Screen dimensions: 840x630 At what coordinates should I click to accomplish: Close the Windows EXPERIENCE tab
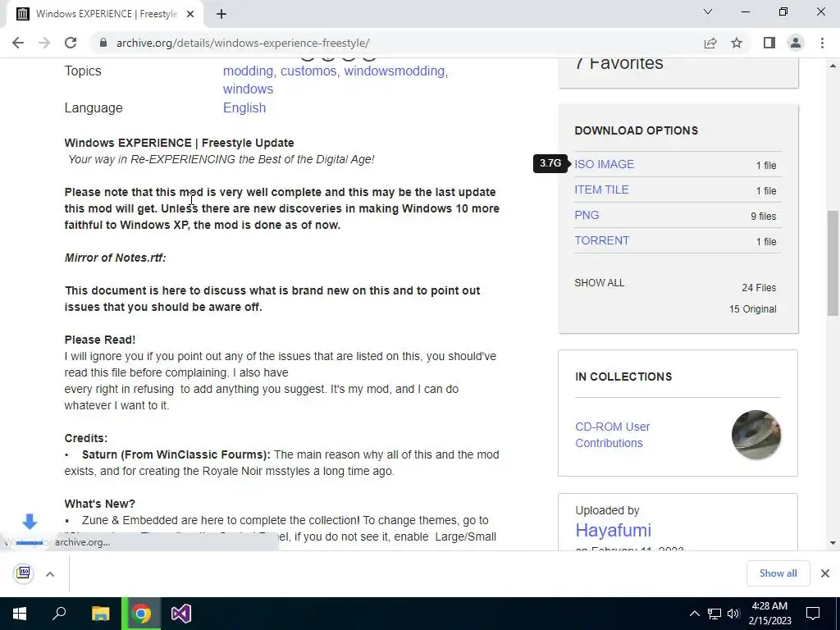point(190,14)
